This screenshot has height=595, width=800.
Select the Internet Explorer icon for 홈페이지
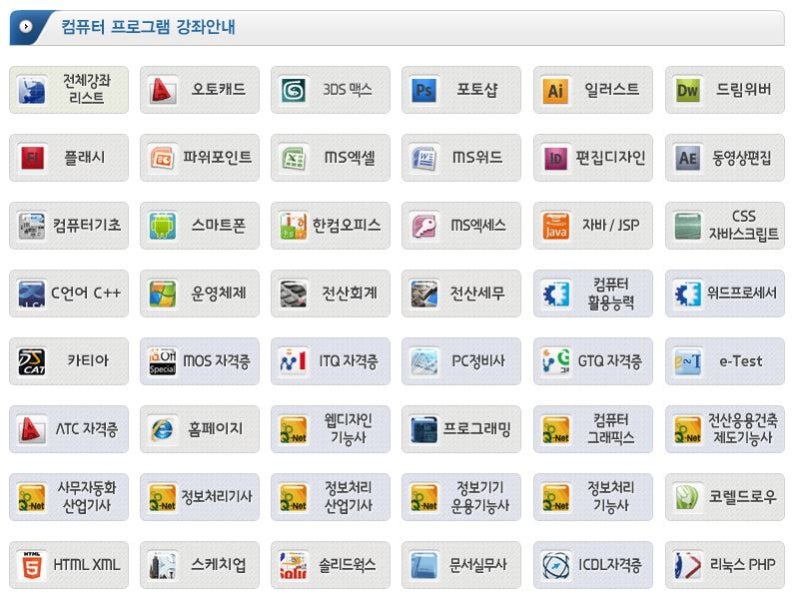tap(162, 429)
